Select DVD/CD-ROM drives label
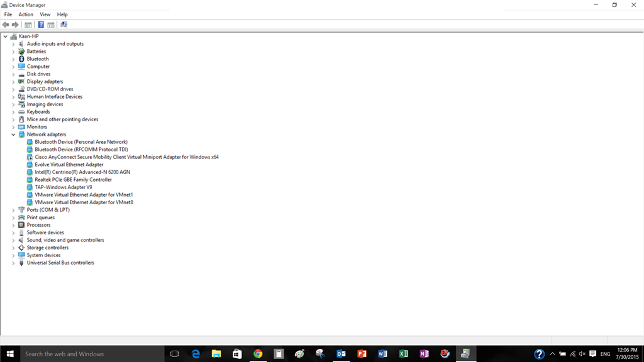This screenshot has height=362, width=644. 50,89
